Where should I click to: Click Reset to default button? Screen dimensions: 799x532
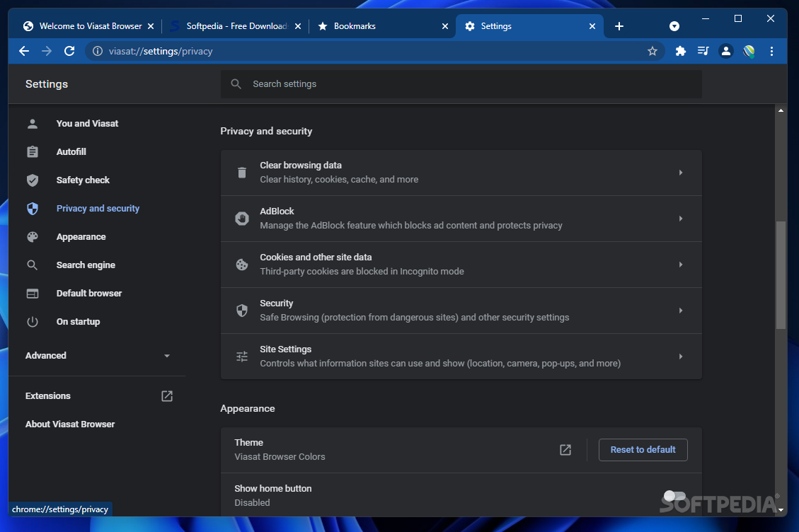[643, 450]
